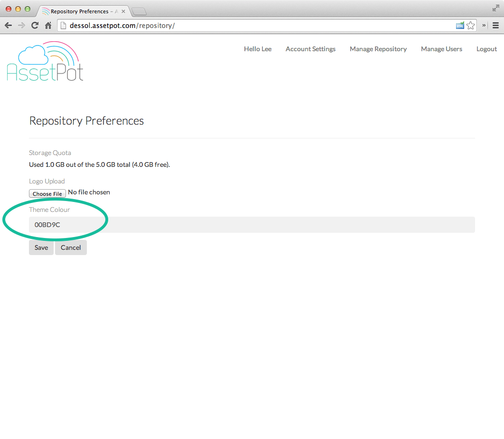The image size is (504, 439).
Task: Click the 'No file chosen' text
Action: tap(89, 192)
